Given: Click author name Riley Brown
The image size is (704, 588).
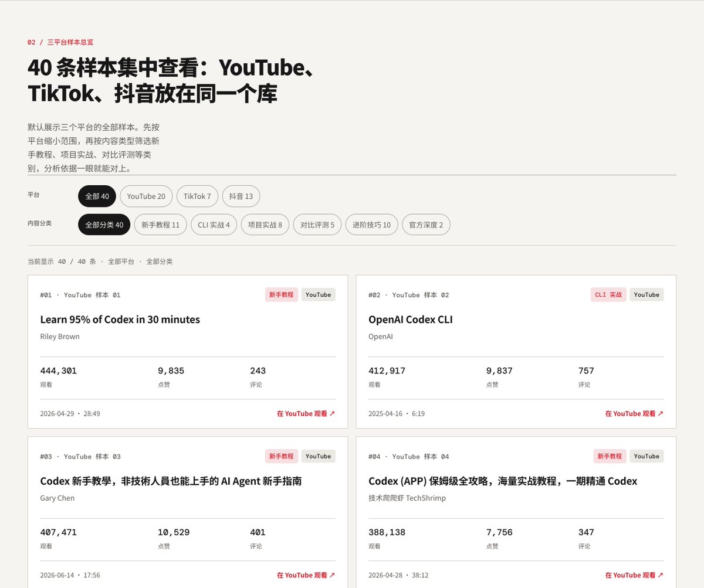Looking at the screenshot, I should 60,337.
